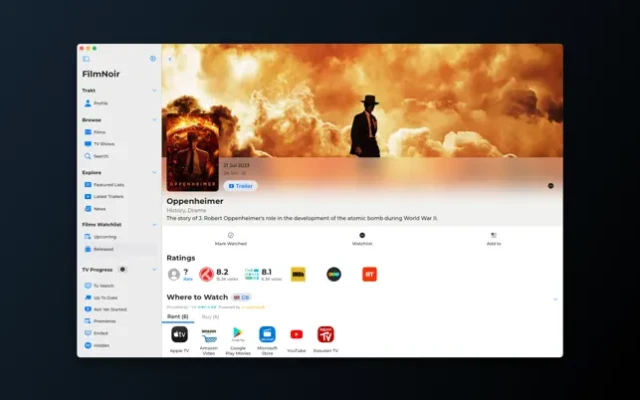
Task: Click the Oppenheimer film title
Action: 195,201
